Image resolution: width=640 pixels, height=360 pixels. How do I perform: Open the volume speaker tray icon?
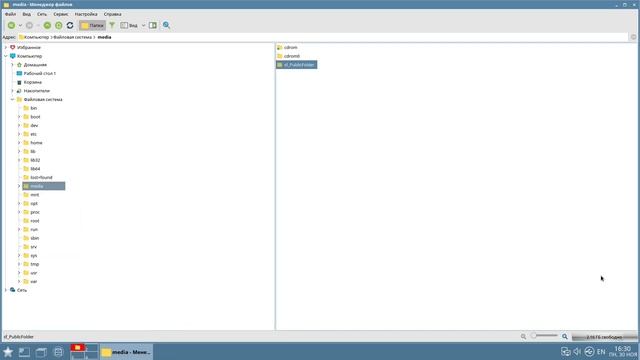[577, 351]
